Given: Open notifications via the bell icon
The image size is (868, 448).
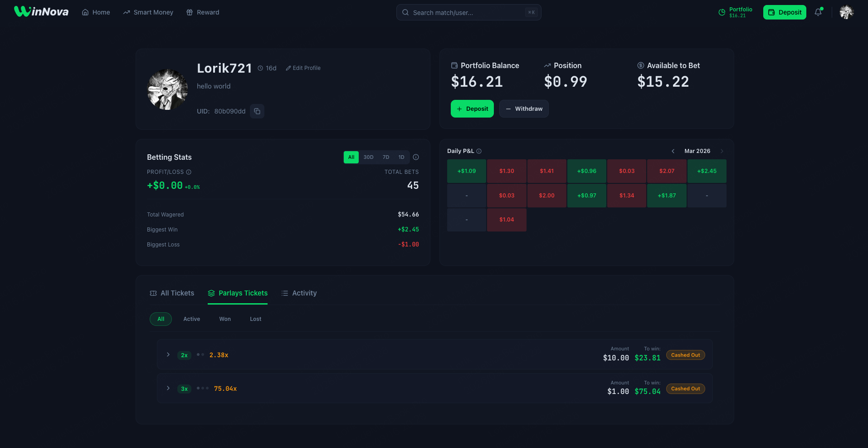Looking at the screenshot, I should click(x=818, y=12).
